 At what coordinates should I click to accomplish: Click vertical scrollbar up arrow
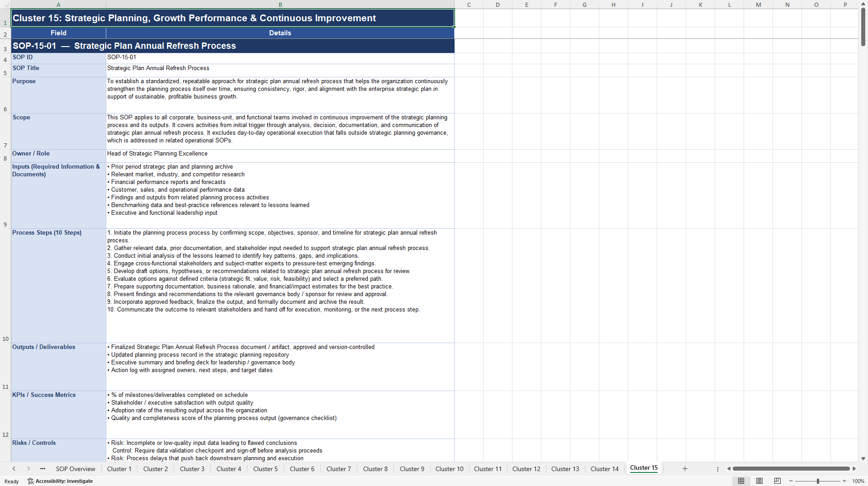click(x=863, y=4)
